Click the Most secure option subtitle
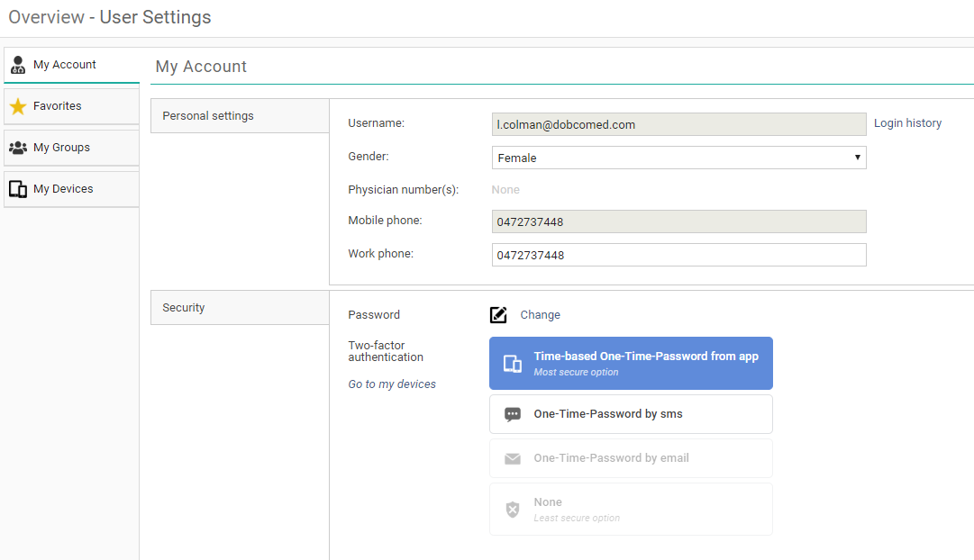Image resolution: width=974 pixels, height=560 pixels. click(576, 373)
